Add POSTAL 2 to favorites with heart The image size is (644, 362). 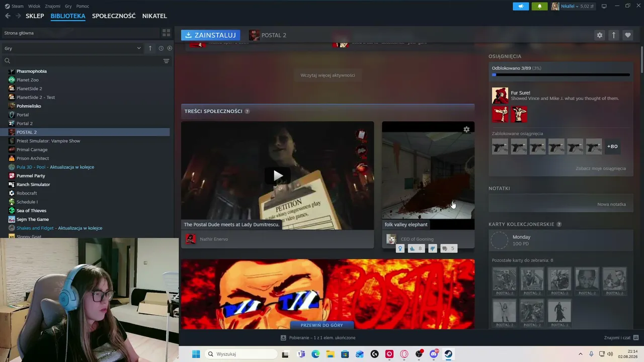coord(627,35)
